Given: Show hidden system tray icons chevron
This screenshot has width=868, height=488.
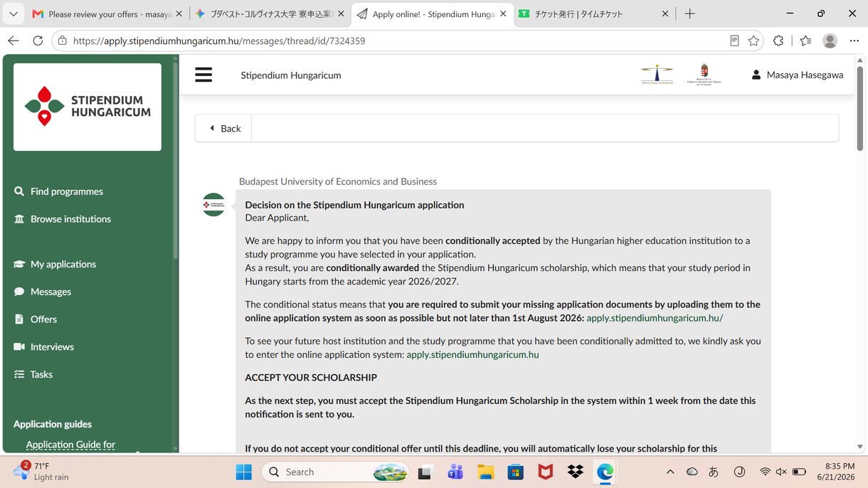Looking at the screenshot, I should tap(670, 472).
